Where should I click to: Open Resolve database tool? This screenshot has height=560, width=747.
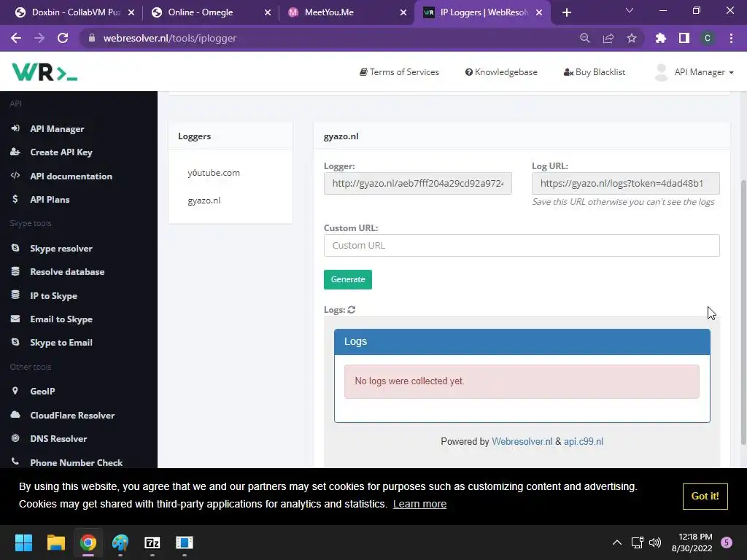(x=66, y=272)
